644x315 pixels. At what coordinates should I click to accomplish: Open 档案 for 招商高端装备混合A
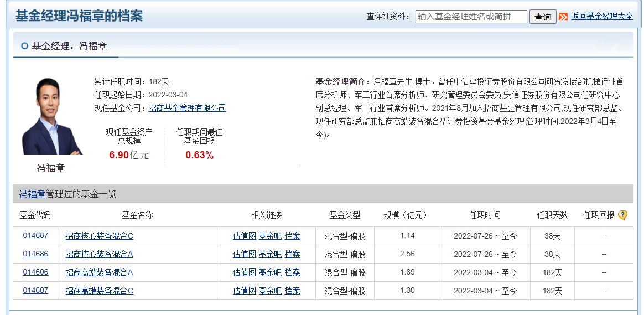tap(292, 272)
